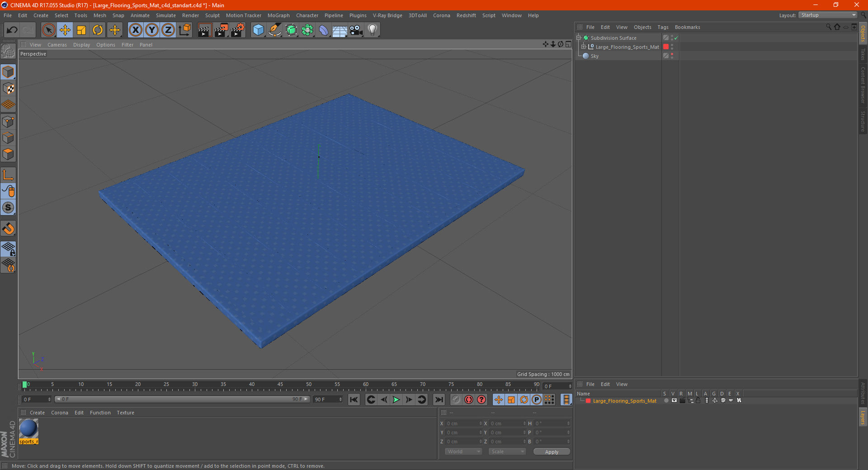
Task: Add a Subdivision Surface generator icon
Action: [x=291, y=30]
